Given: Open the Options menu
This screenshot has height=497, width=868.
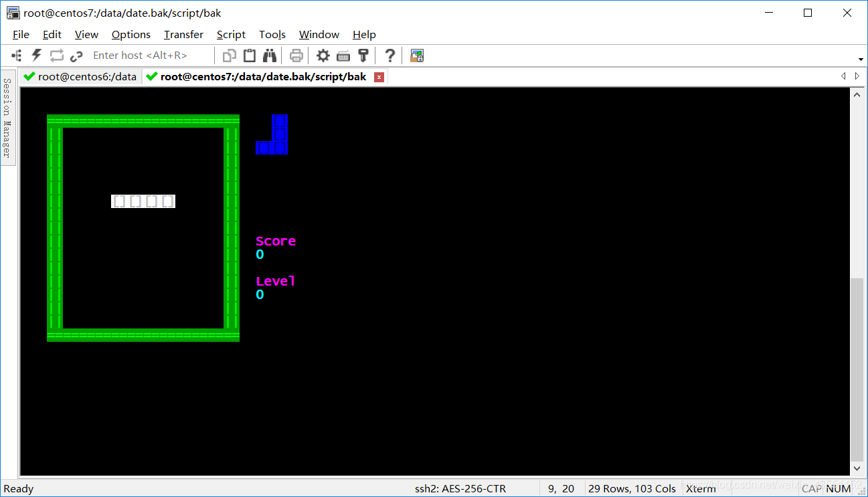Looking at the screenshot, I should coord(131,34).
